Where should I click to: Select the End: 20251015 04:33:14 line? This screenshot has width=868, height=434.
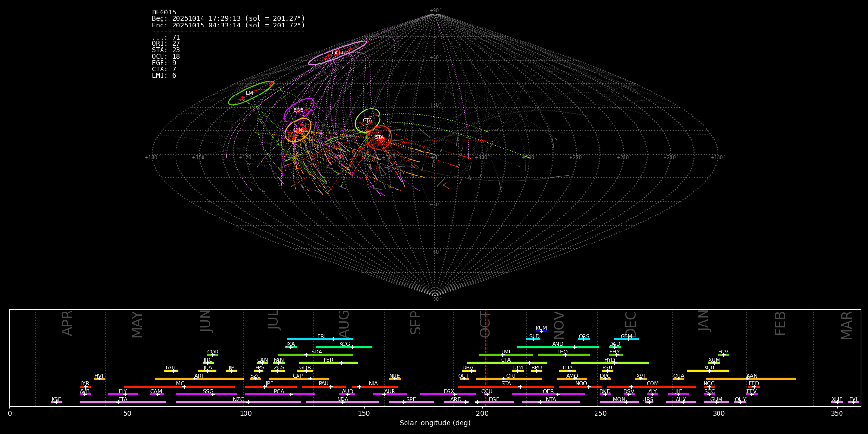pos(229,25)
